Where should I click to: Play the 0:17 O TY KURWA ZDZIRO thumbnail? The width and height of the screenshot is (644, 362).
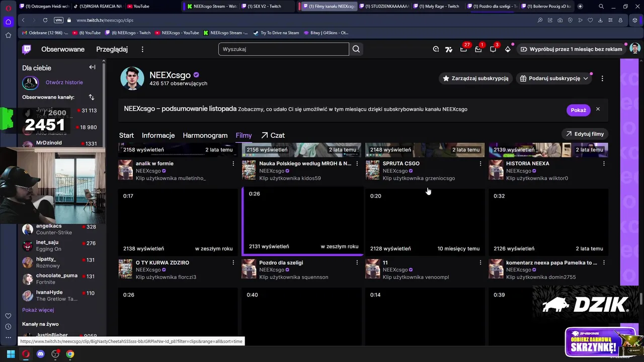pyautogui.click(x=178, y=222)
